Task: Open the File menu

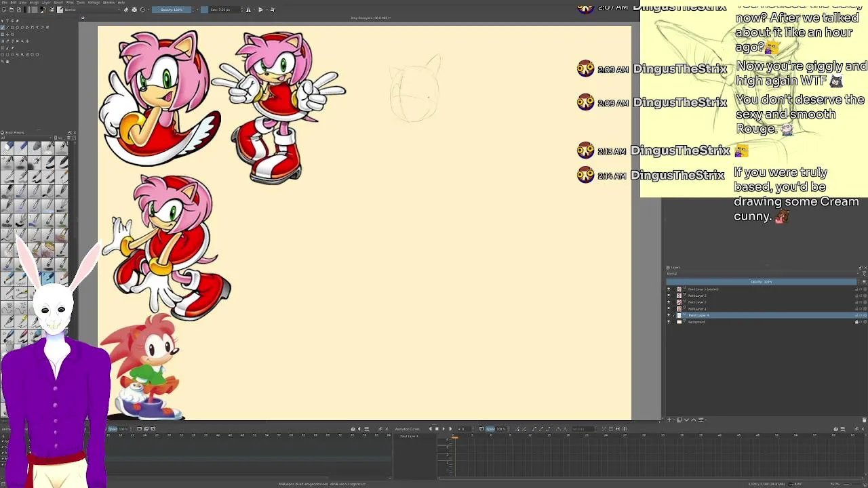Action: 4,3
